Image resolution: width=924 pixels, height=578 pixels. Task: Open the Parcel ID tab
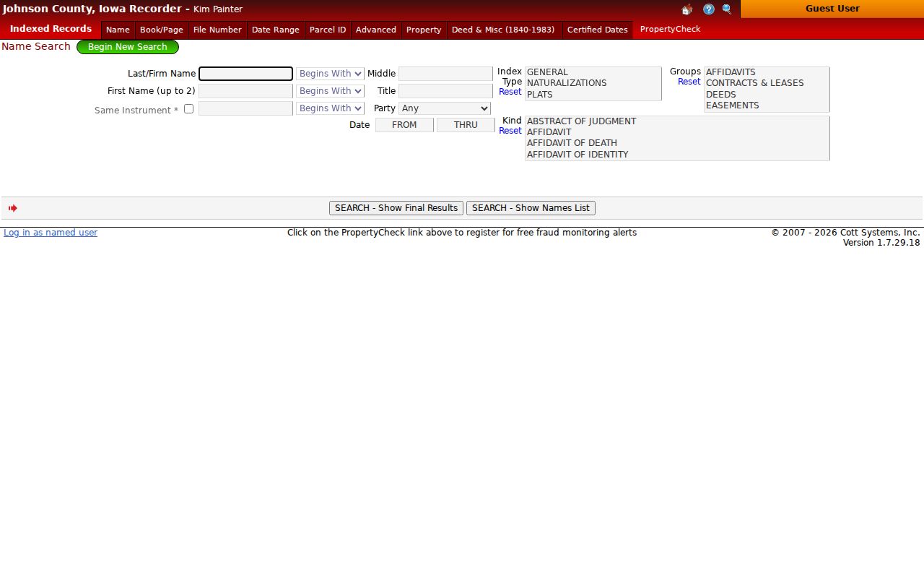pos(328,30)
